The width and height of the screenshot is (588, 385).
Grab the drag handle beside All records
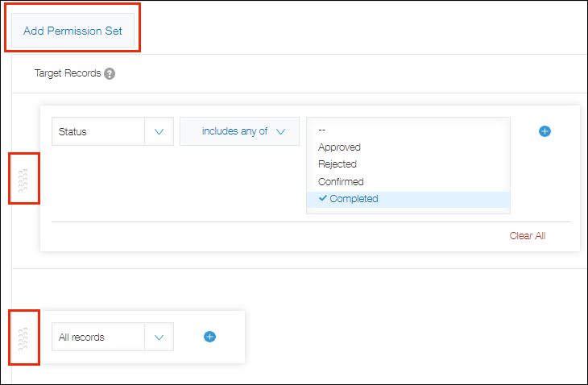point(23,337)
